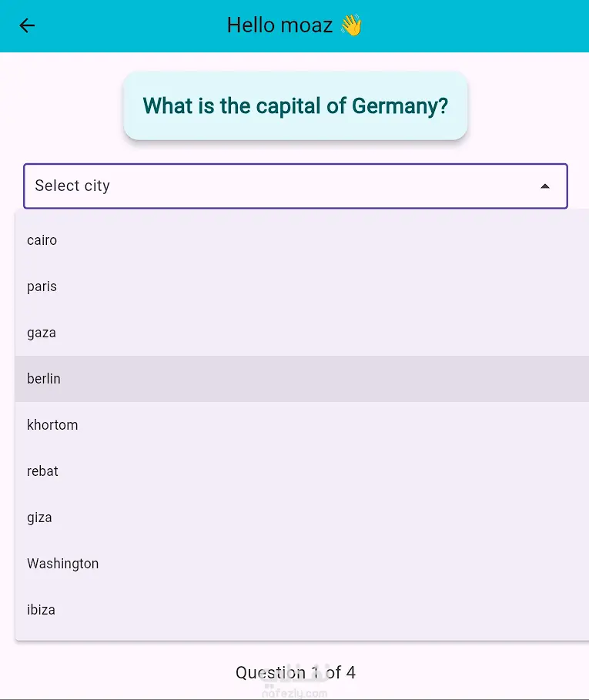Click the Germany capital question card

coord(295,106)
